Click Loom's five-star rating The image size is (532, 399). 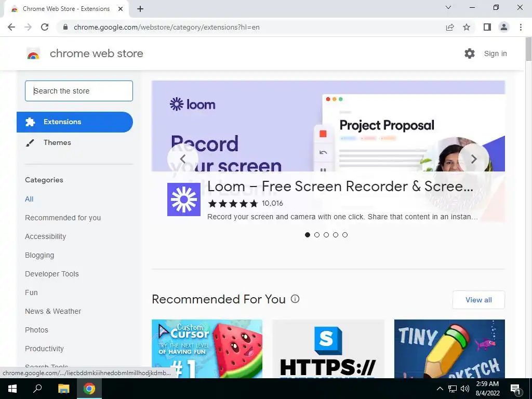pos(233,204)
